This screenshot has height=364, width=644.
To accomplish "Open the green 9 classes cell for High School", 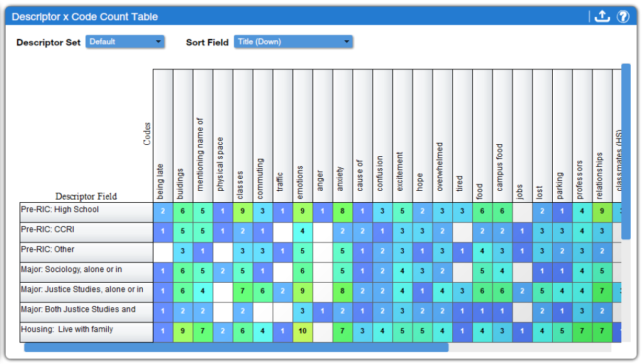I will [242, 212].
